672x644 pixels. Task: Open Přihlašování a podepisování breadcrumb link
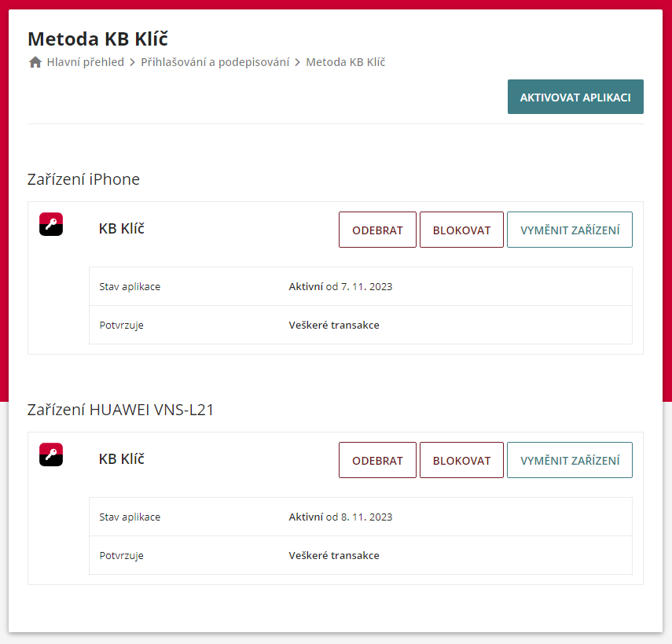[213, 61]
